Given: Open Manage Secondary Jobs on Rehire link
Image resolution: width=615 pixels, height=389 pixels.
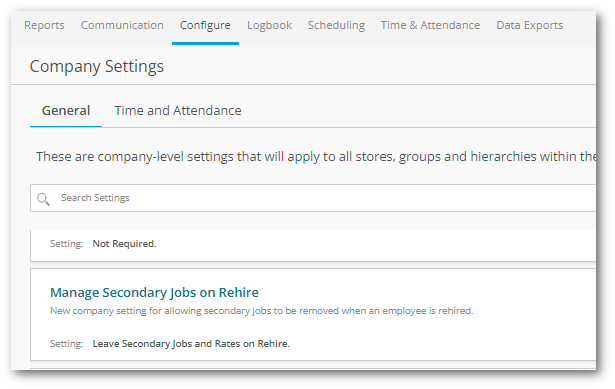Looking at the screenshot, I should 154,293.
